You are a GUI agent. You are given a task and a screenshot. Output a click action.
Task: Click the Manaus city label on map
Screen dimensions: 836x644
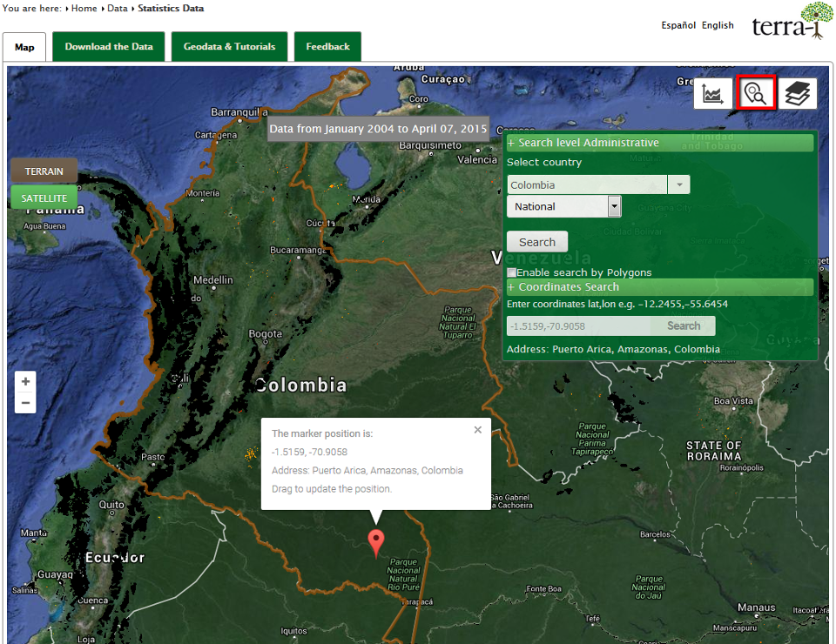757,607
